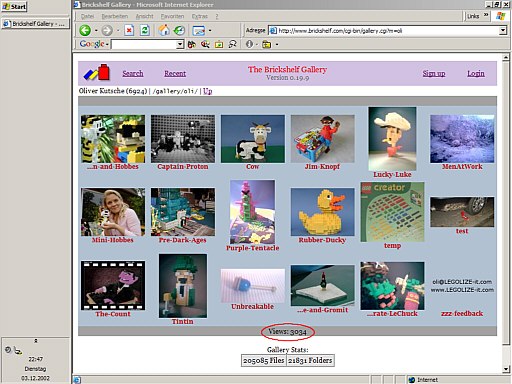
Task: Open the Extras menu
Action: coord(199,16)
